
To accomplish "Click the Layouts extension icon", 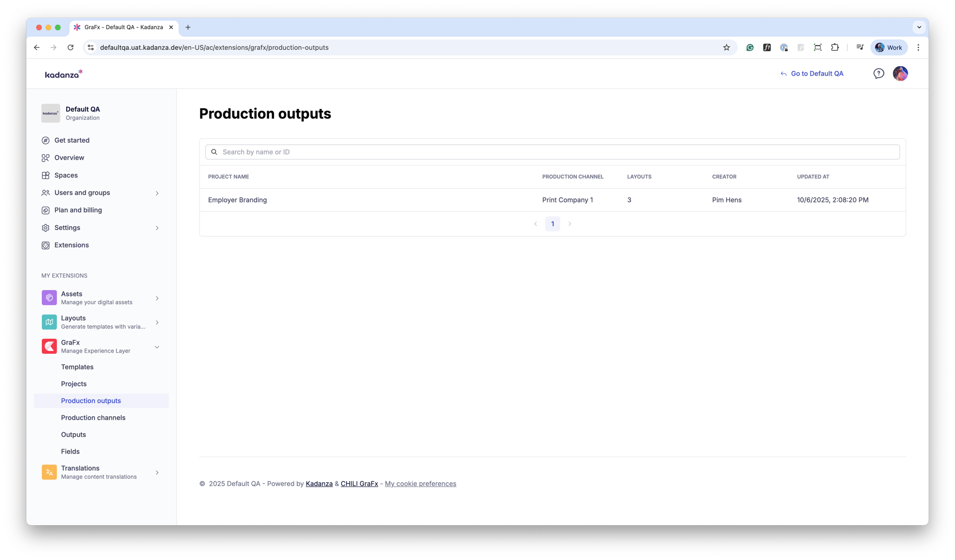I will (x=49, y=322).
